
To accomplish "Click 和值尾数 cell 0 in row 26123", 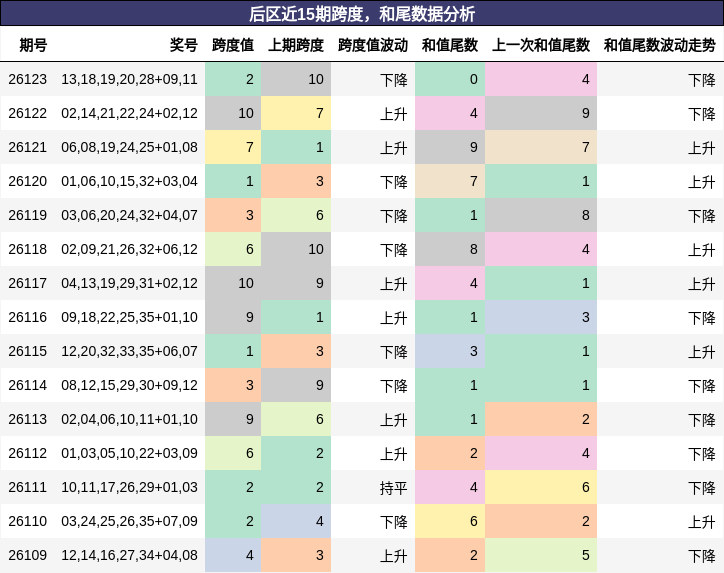I will (x=450, y=79).
